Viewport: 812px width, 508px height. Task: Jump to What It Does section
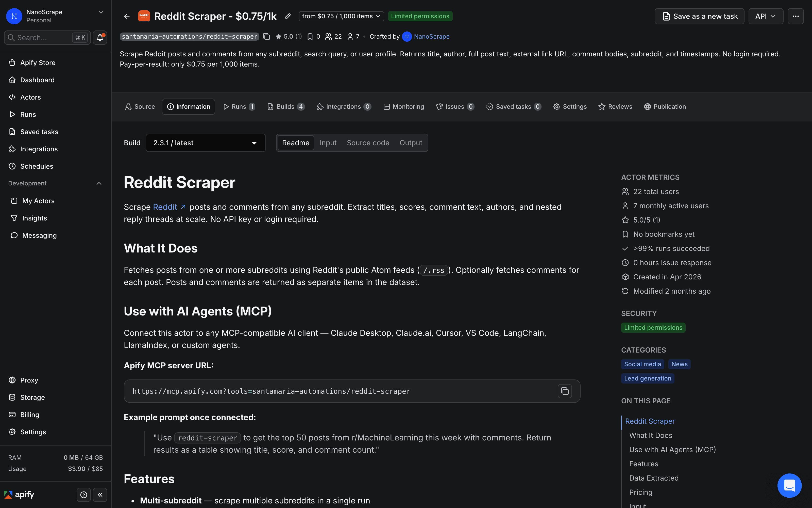651,435
